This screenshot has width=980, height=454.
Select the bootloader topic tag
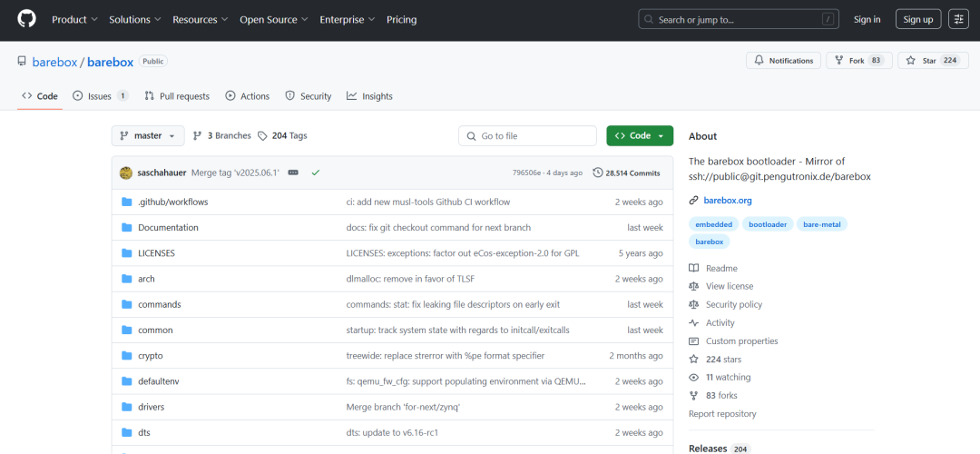(768, 224)
